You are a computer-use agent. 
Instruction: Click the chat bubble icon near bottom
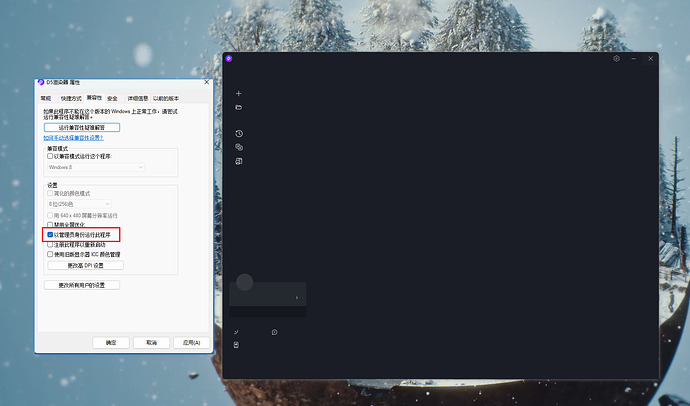point(274,332)
